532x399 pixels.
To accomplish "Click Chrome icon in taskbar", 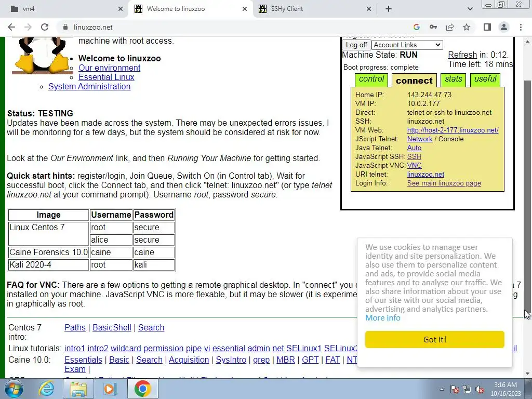I will tap(142, 389).
